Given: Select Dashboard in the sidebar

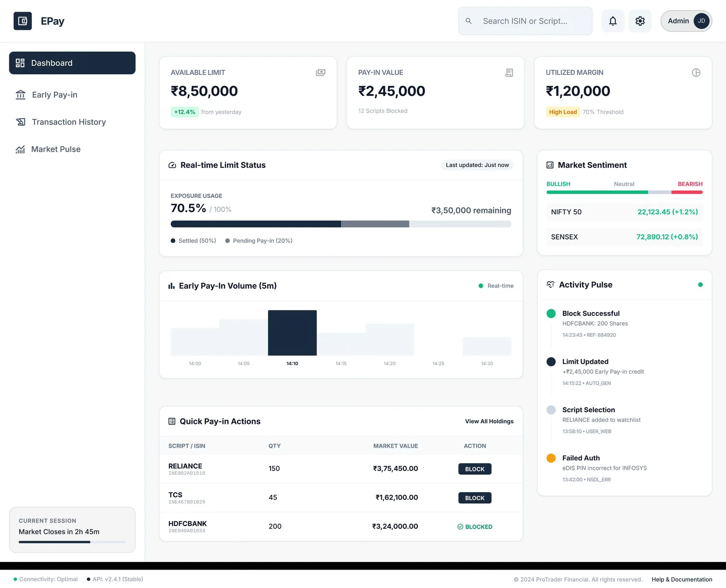Looking at the screenshot, I should coord(72,63).
